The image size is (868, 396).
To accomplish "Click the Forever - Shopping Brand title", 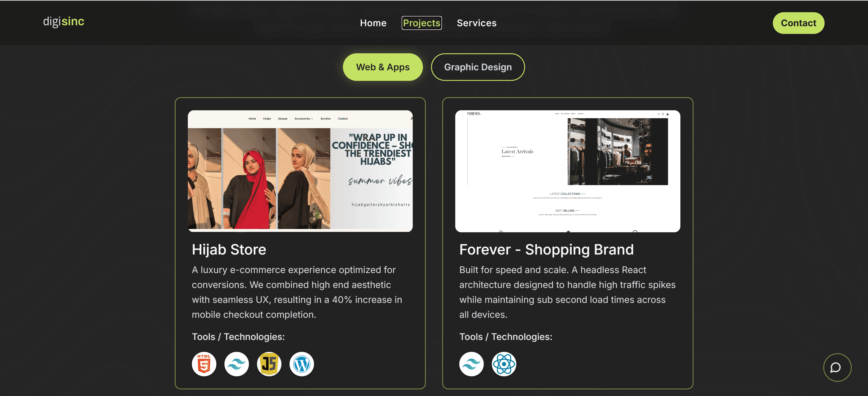I will click(546, 250).
